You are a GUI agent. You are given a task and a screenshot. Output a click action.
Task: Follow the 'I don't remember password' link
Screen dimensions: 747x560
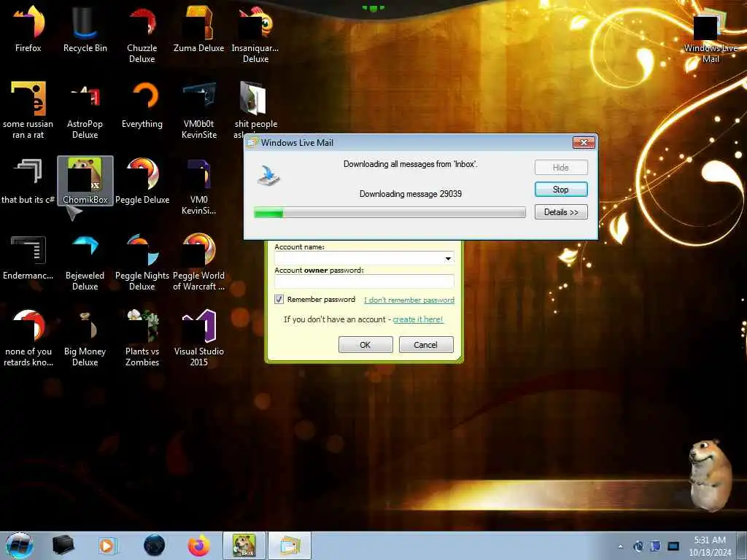[x=409, y=300]
